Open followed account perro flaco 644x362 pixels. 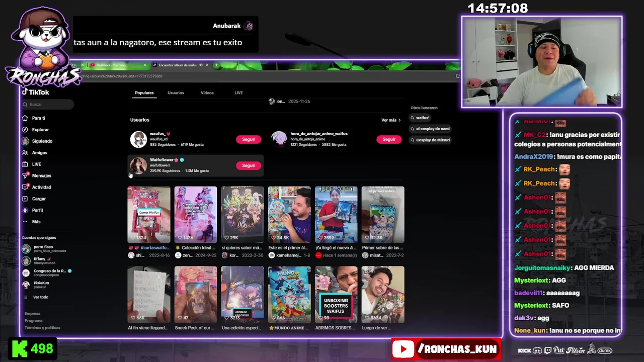44,249
